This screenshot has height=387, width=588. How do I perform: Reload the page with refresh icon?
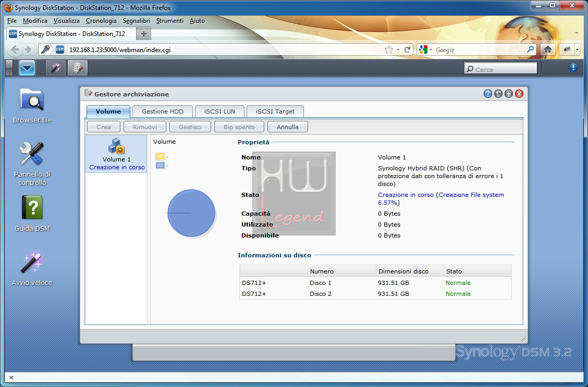pos(407,49)
